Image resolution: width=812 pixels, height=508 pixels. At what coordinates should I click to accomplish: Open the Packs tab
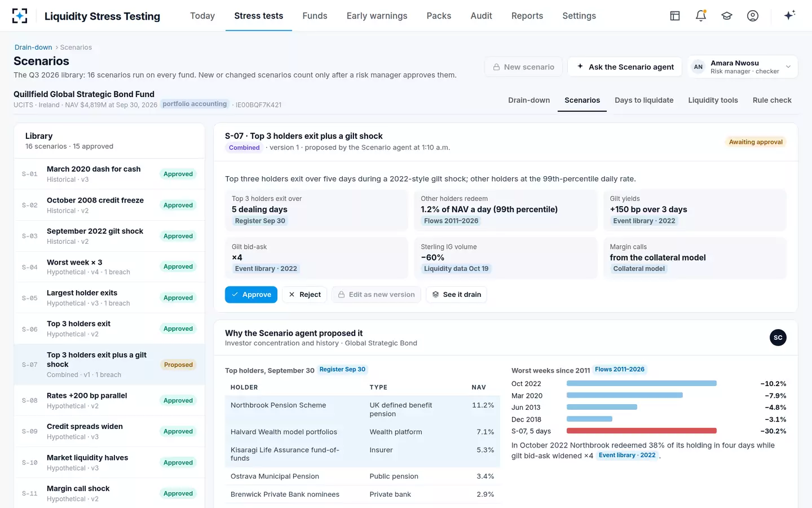(439, 16)
